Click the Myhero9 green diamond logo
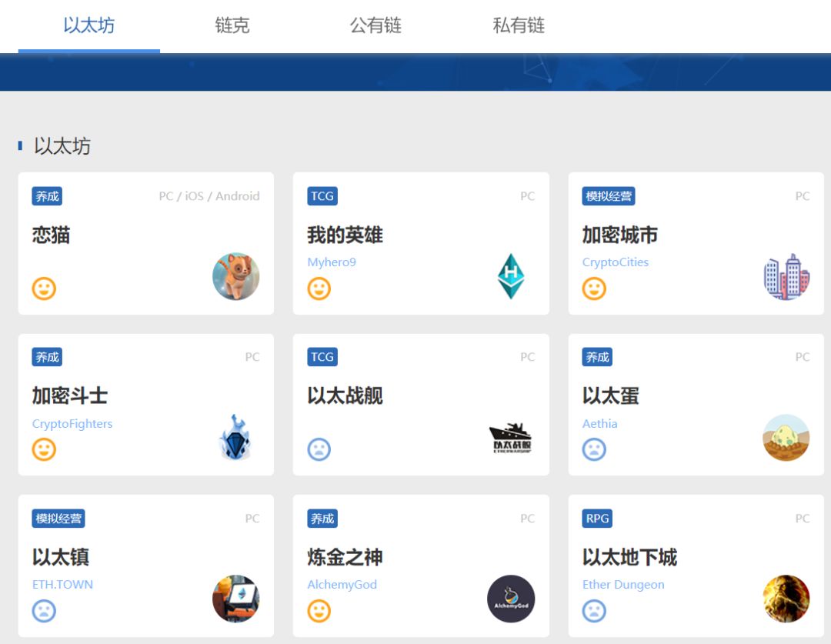Screen dimensions: 831x644 [x=511, y=276]
